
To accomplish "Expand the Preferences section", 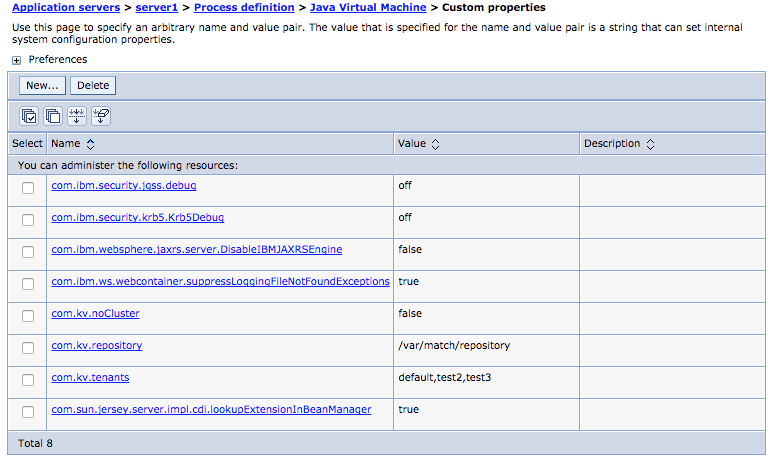I will (17, 60).
